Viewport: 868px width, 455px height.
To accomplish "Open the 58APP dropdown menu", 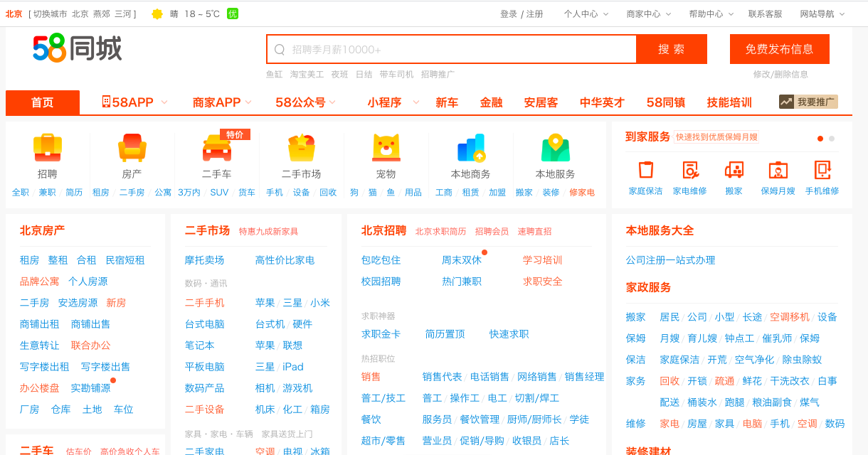I will point(130,102).
